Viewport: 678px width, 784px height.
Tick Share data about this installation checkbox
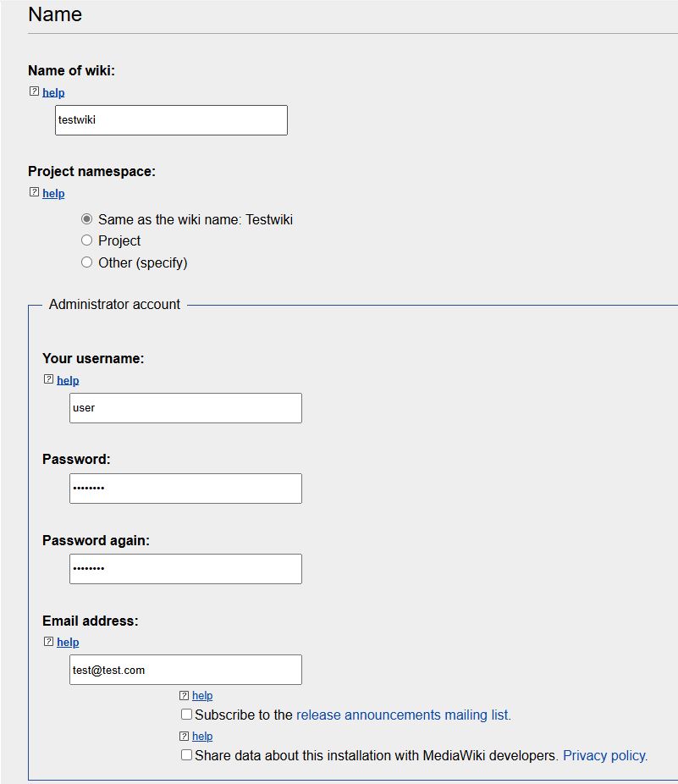pyautogui.click(x=186, y=754)
